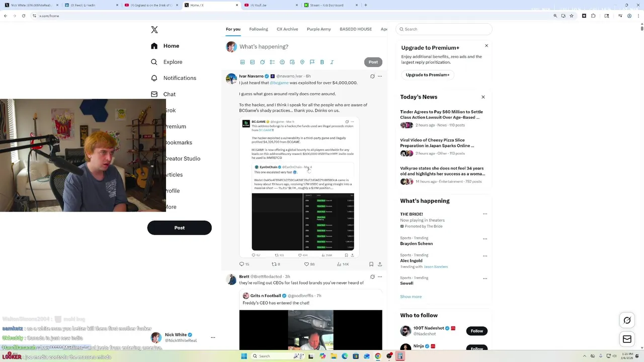Viewport: 644px width, 362px height.
Task: Click Show more under What's happening
Action: [x=411, y=297]
